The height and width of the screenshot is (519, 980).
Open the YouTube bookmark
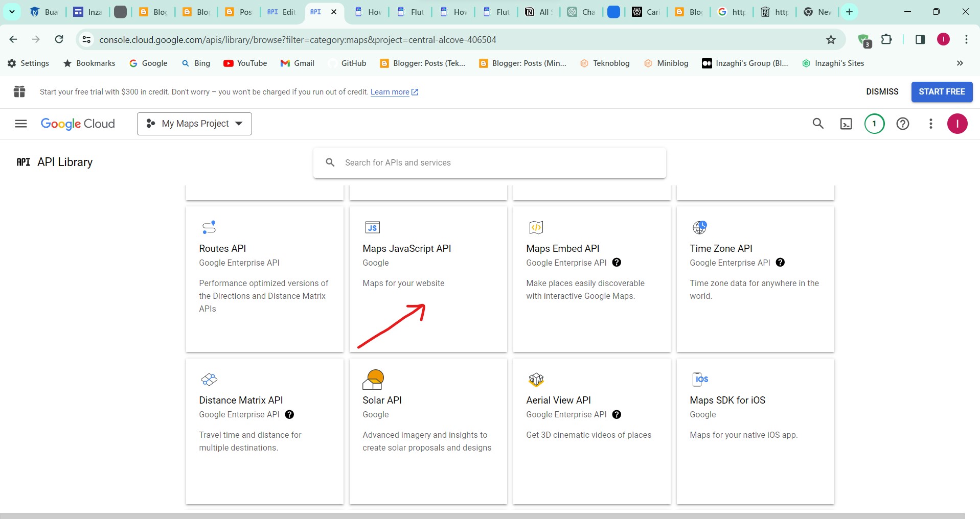pyautogui.click(x=245, y=63)
